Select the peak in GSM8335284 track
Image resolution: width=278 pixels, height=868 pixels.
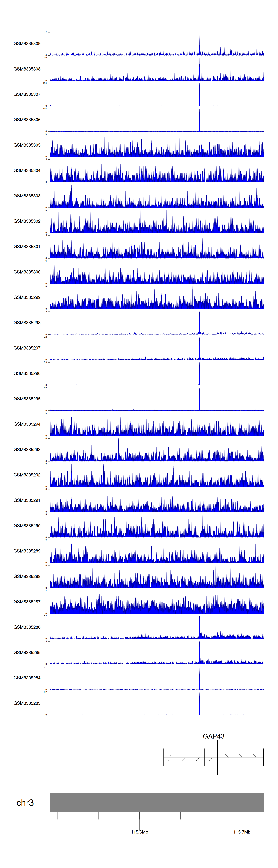coord(199,679)
